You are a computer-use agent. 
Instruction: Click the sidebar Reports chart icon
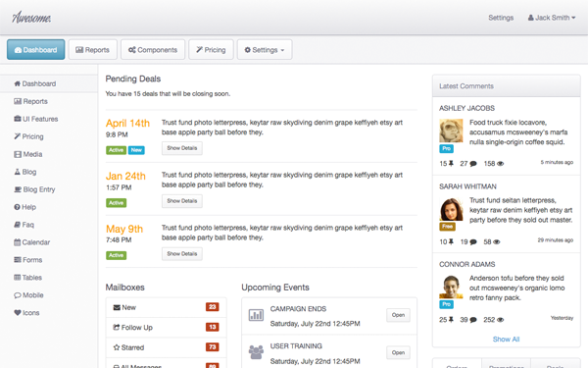coord(18,101)
